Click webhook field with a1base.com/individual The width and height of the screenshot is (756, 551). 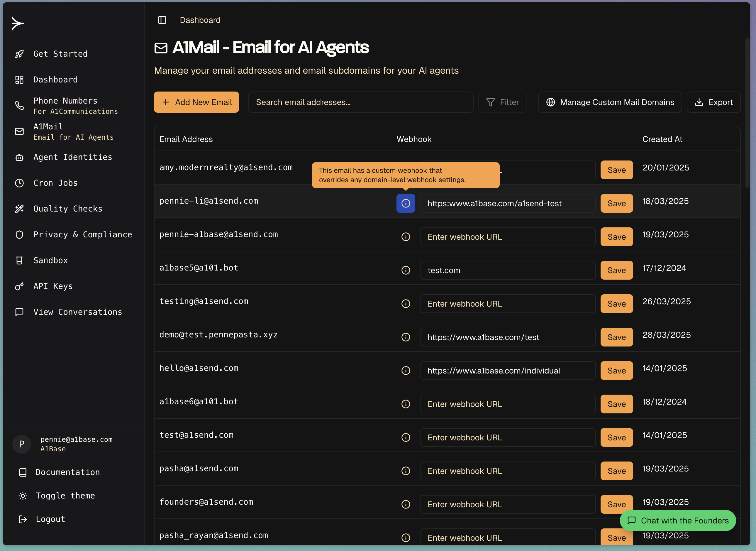tap(508, 371)
